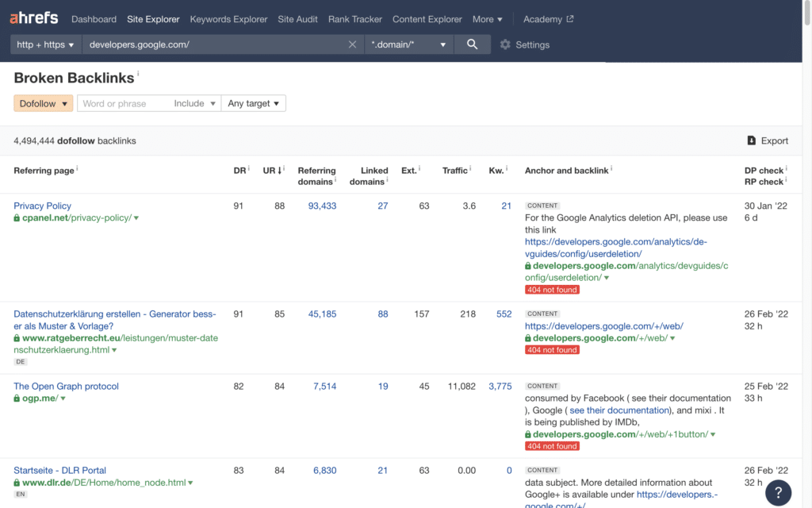Click the lock icon next to ogp.me
The height and width of the screenshot is (508, 812).
pos(17,398)
